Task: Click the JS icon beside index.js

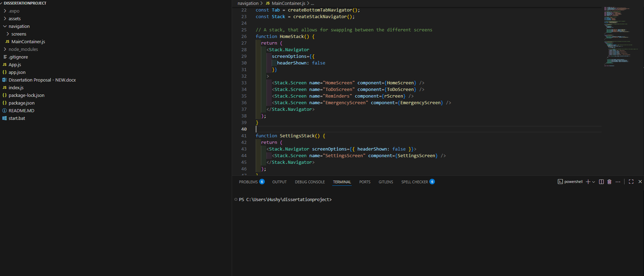Action: pyautogui.click(x=5, y=87)
